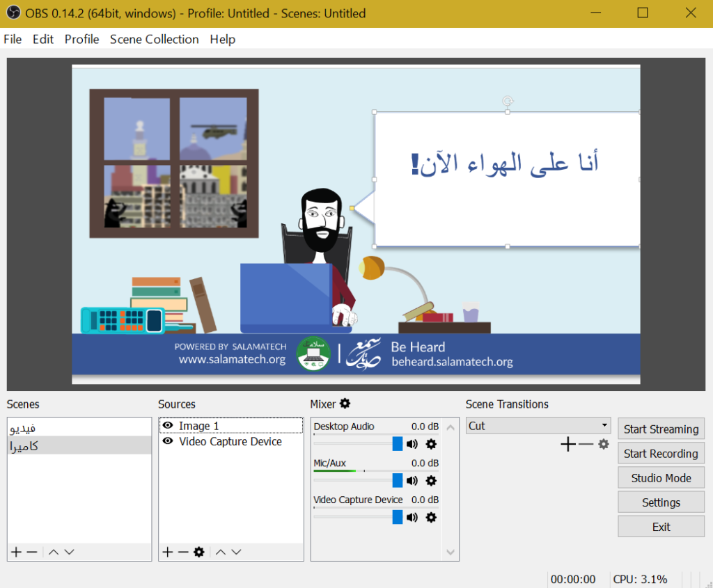Image resolution: width=713 pixels, height=588 pixels.
Task: Select Video Capture Device in Sources list
Action: [x=231, y=441]
